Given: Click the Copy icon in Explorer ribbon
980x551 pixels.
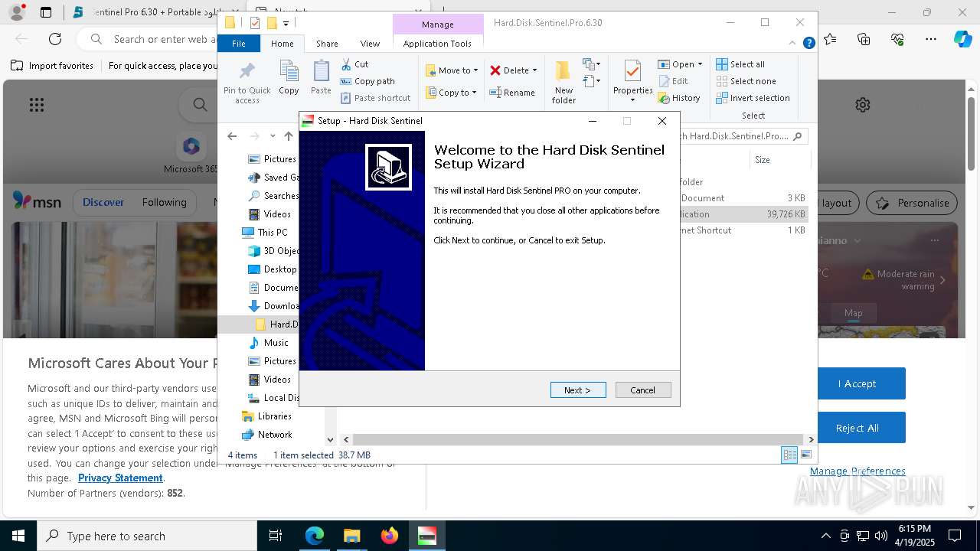Looking at the screenshot, I should (289, 77).
